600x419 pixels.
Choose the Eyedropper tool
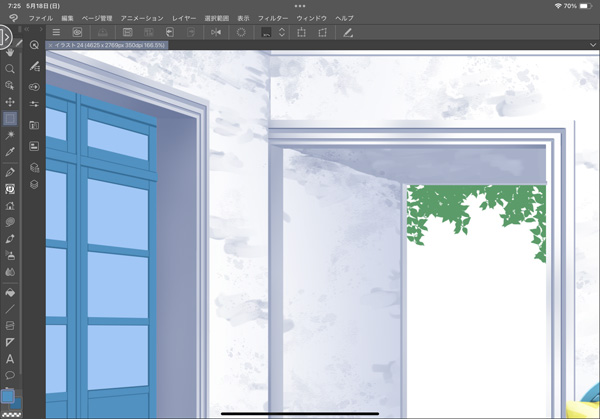tap(10, 152)
